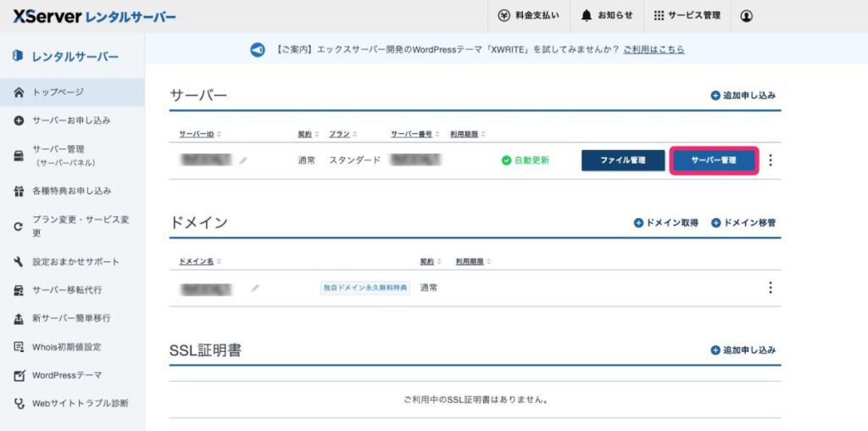Open ご利用はこちら link in announcement banner
The height and width of the screenshot is (431, 868).
click(x=654, y=50)
